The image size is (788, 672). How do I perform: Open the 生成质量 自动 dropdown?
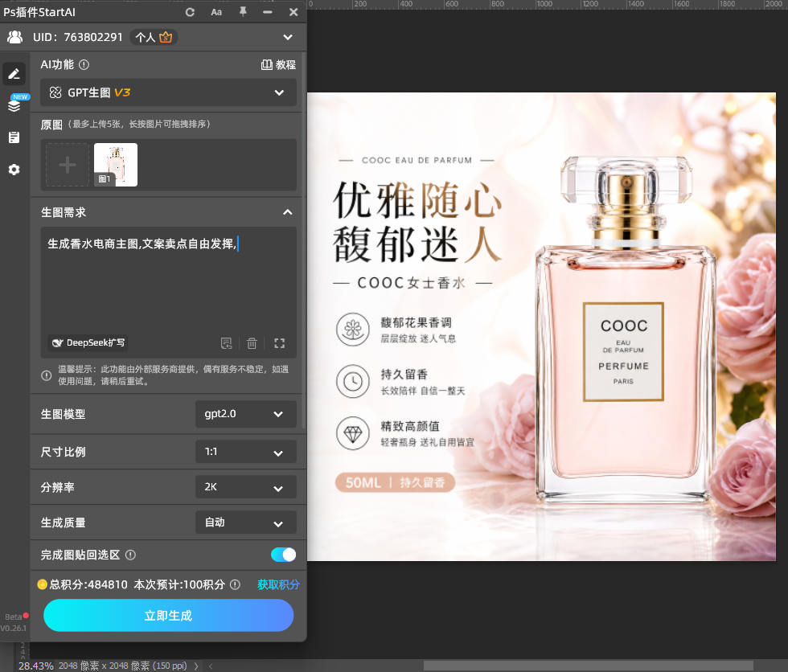click(x=246, y=522)
